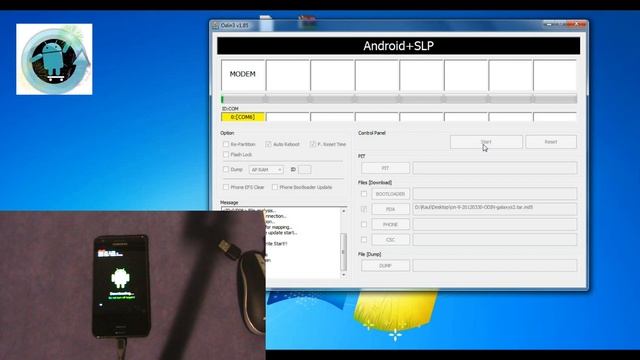This screenshot has height=360, width=640.
Task: Enable the Dump option checkbox
Action: pyautogui.click(x=226, y=169)
